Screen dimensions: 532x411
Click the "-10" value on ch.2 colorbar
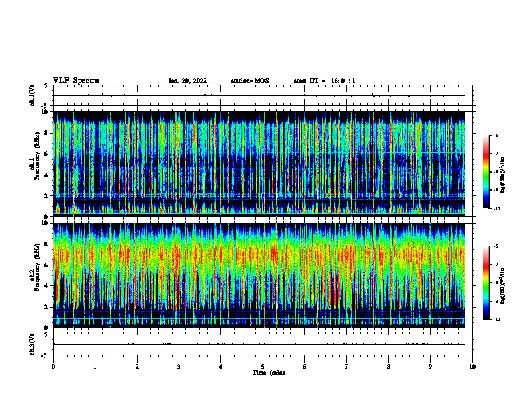[x=497, y=320]
